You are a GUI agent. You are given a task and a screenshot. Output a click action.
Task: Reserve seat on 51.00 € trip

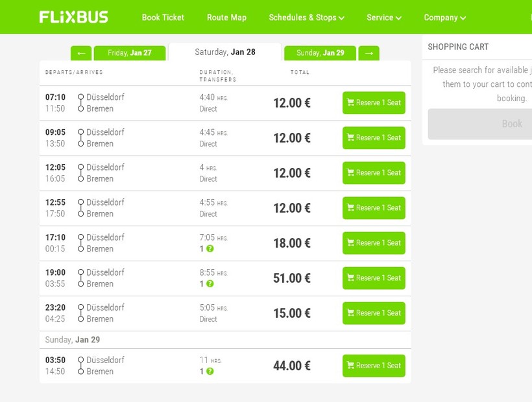tap(374, 278)
